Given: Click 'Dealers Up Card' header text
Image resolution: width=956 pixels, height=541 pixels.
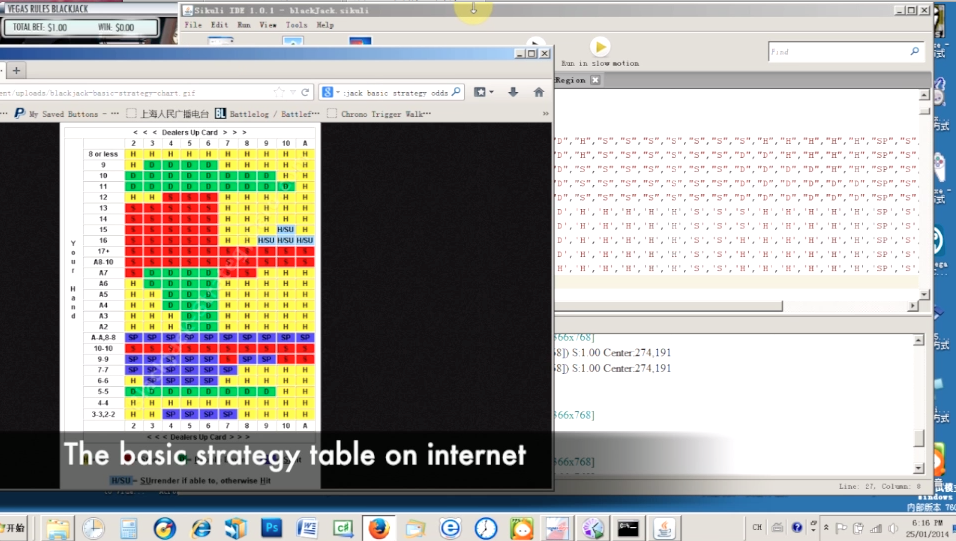Looking at the screenshot, I should click(190, 132).
